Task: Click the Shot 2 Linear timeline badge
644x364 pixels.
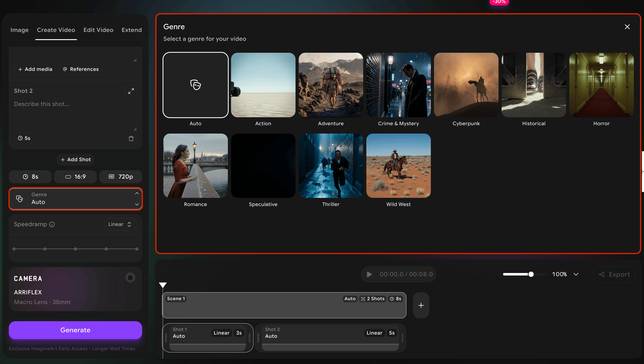Action: pyautogui.click(x=374, y=333)
